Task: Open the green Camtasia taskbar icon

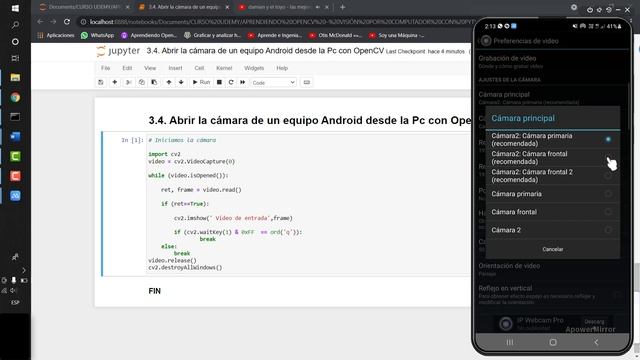Action: click(15, 156)
